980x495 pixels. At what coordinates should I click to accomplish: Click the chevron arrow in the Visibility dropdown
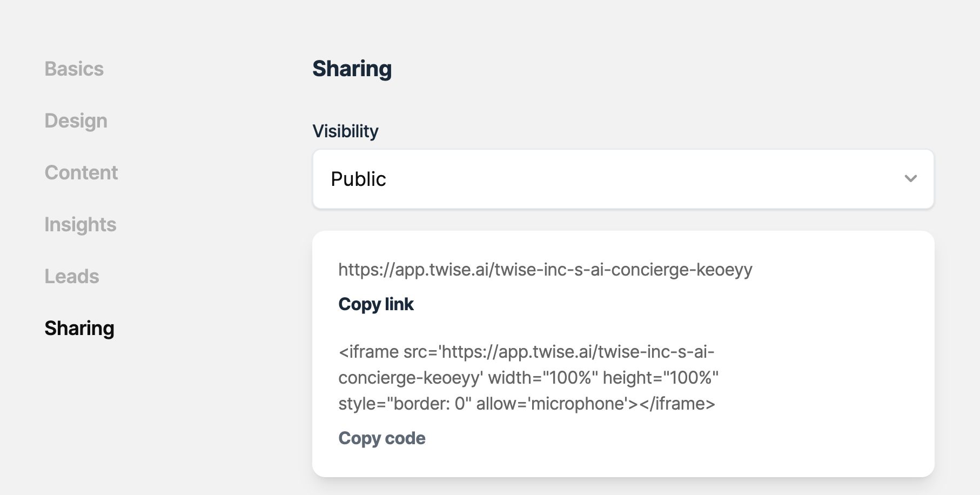point(910,179)
